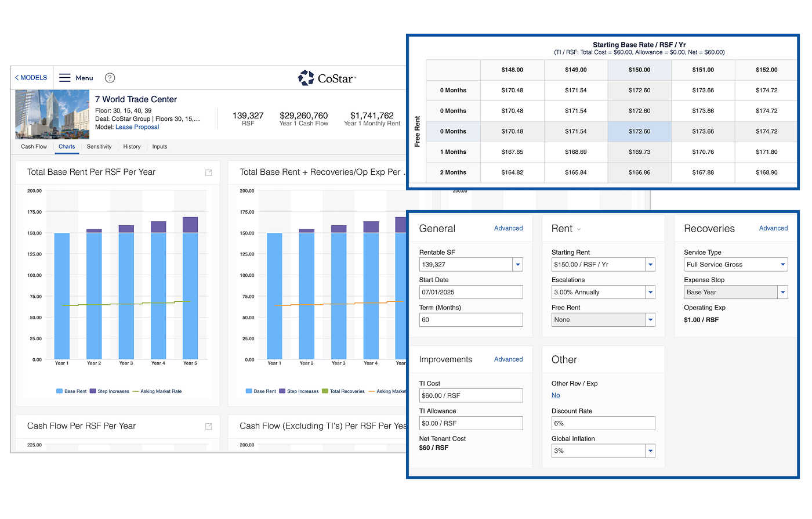Click the Total Recoveries legend swatch
The width and height of the screenshot is (812, 519).
tap(325, 391)
